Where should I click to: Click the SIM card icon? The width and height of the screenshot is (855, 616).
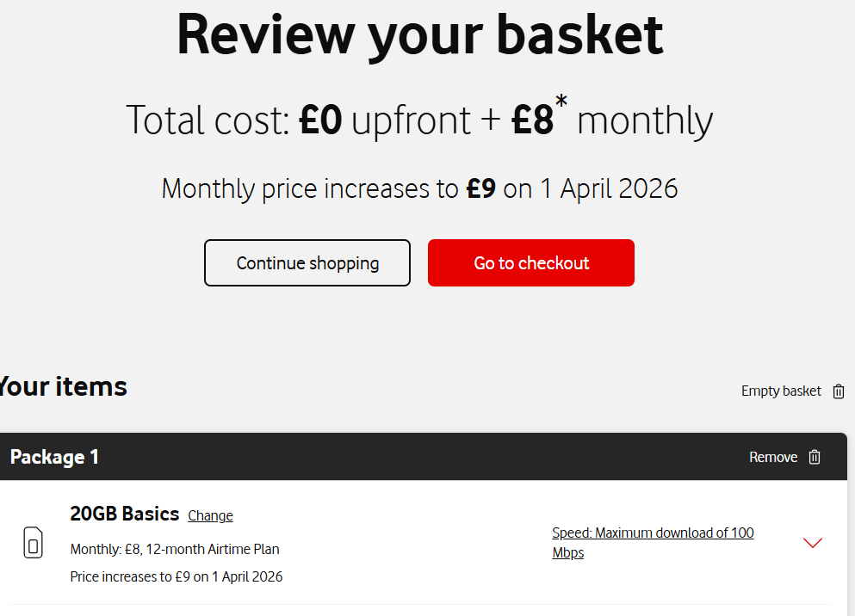tap(34, 543)
